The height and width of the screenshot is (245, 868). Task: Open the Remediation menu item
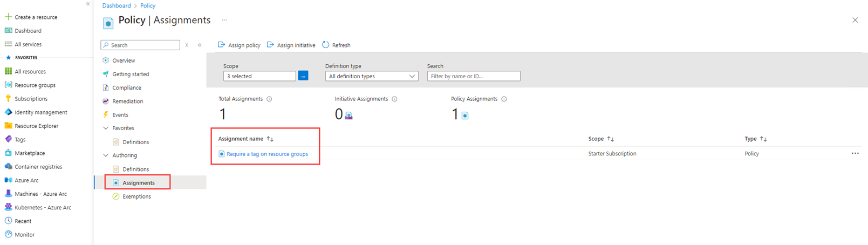click(x=128, y=101)
